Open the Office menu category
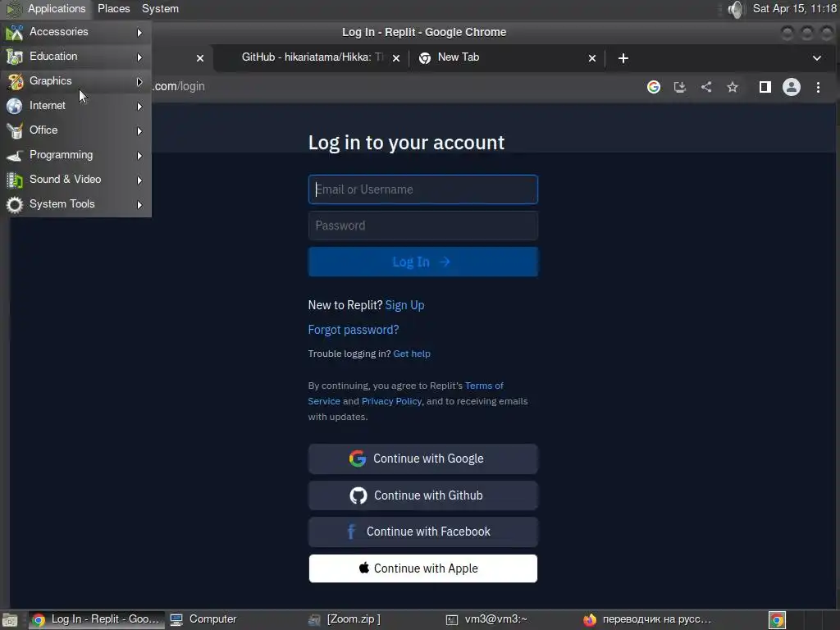Viewport: 840px width, 630px height. (75, 130)
